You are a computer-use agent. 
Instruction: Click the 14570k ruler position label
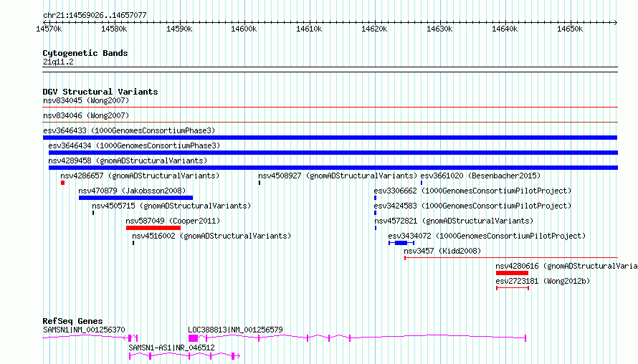[x=49, y=29]
